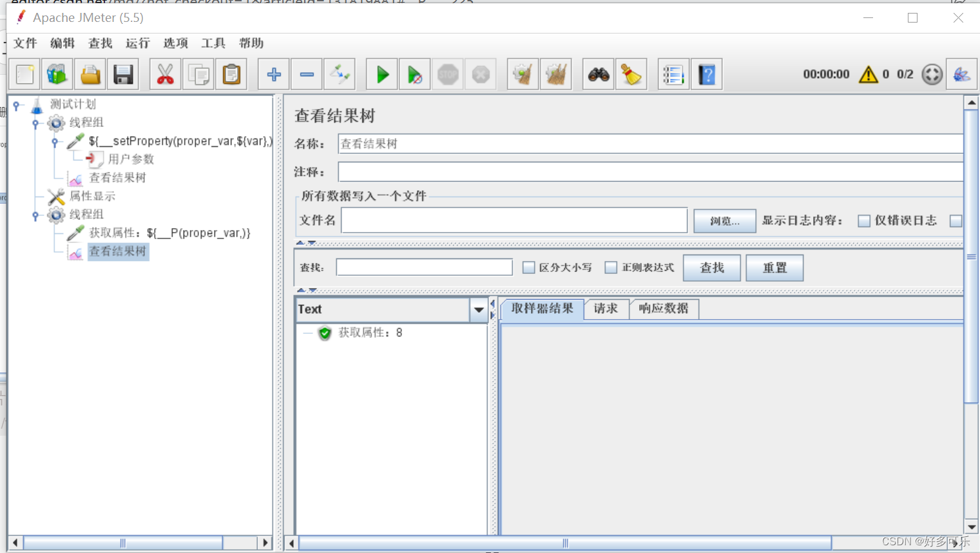Click the Cut scissors icon
Viewport: 980px width, 553px height.
pyautogui.click(x=166, y=75)
